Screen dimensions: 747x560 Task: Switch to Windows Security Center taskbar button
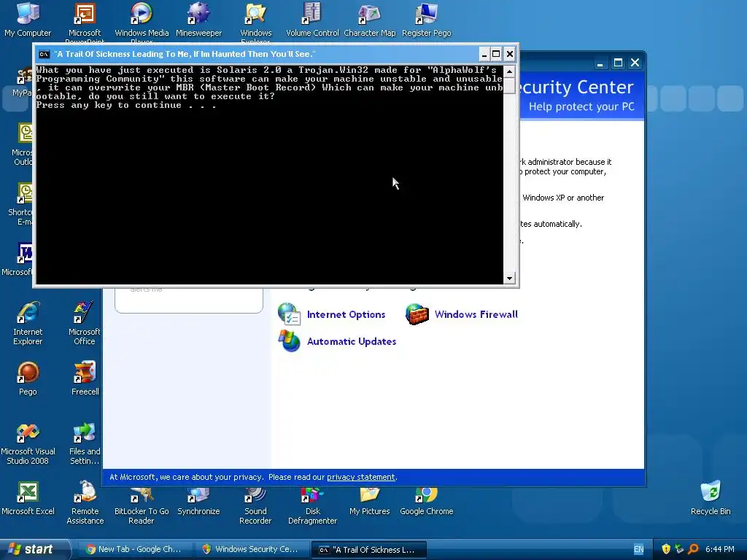tap(251, 549)
